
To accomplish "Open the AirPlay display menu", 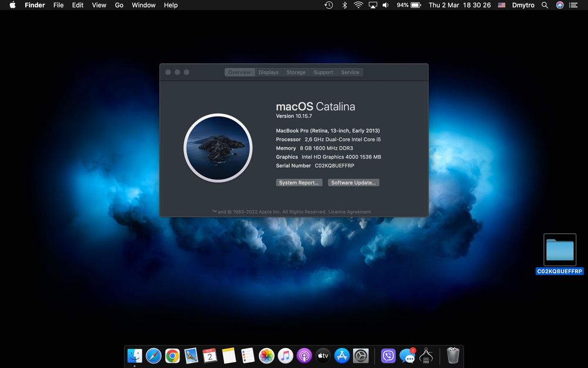I will click(x=373, y=5).
